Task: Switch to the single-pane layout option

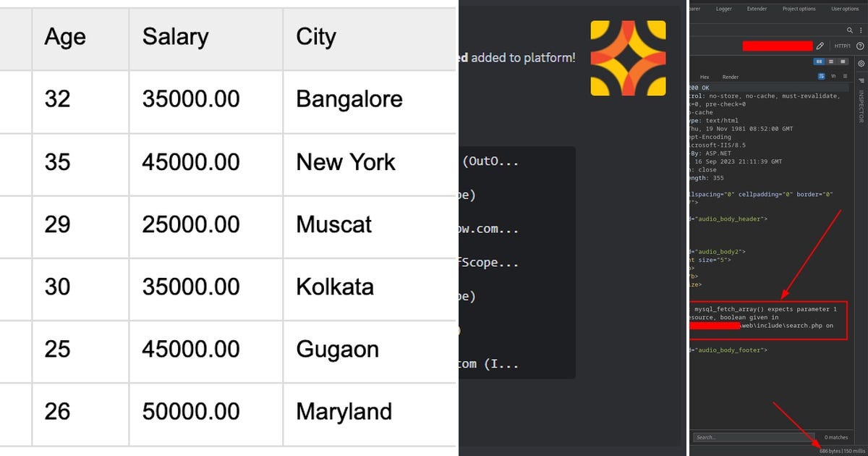Action: (843, 61)
